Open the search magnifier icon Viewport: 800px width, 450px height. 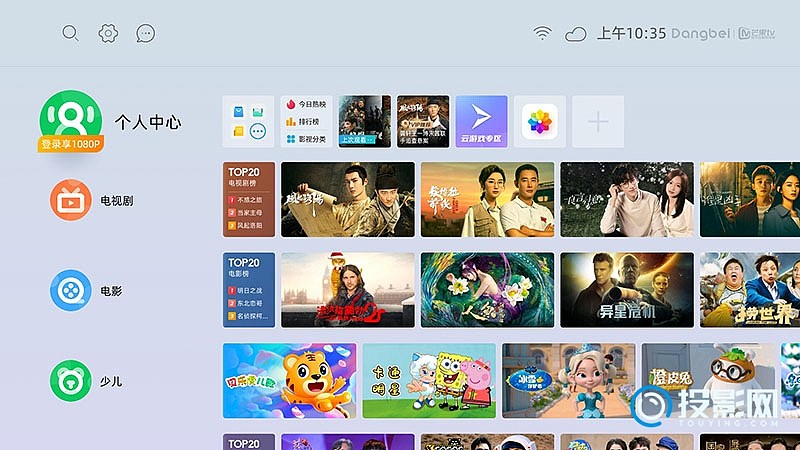click(x=70, y=33)
